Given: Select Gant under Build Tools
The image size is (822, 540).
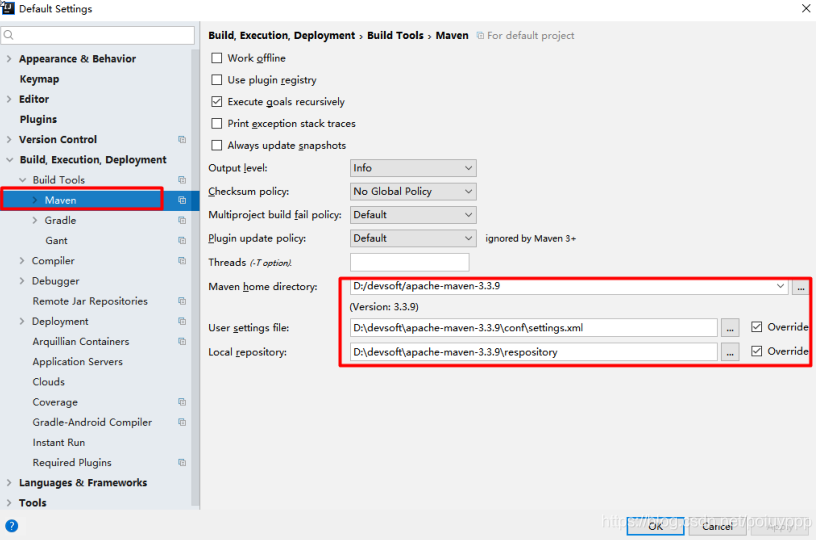Looking at the screenshot, I should click(x=56, y=241).
